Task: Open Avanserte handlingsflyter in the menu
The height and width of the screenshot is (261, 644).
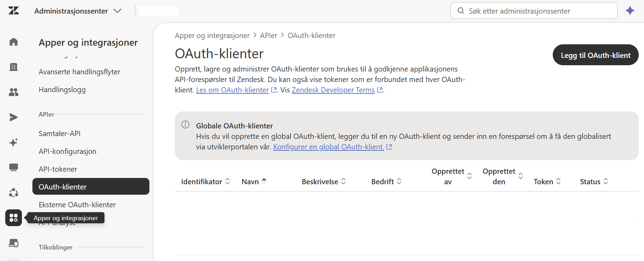Action: [x=79, y=72]
